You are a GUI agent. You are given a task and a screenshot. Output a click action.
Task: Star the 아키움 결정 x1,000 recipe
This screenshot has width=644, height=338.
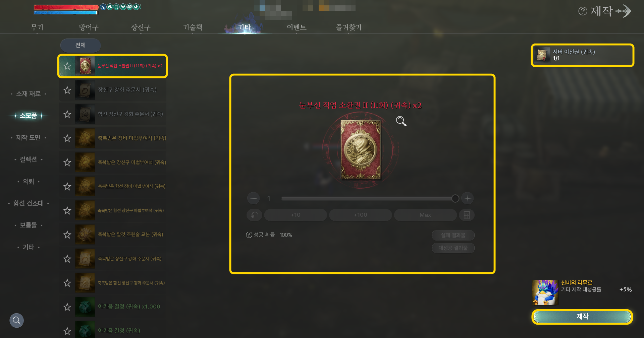(x=67, y=307)
